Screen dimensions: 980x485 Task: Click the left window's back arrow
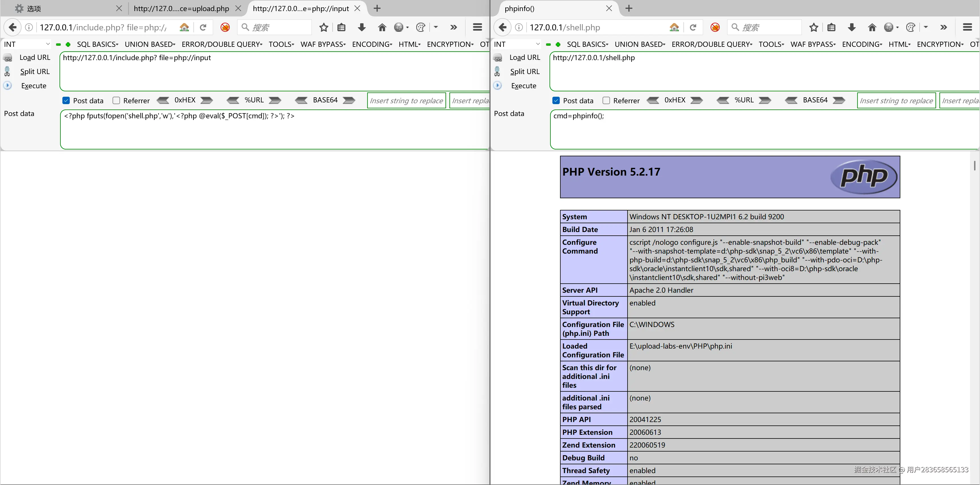(12, 28)
